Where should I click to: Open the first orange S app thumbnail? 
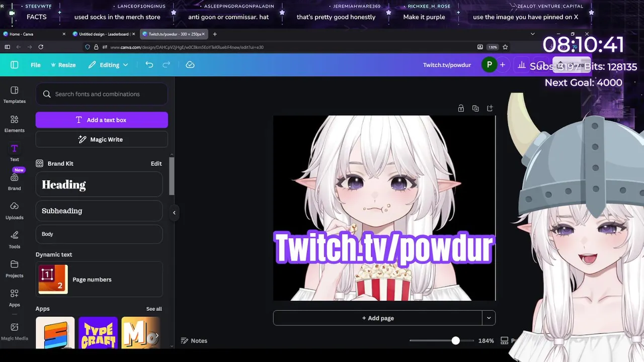coord(55,332)
